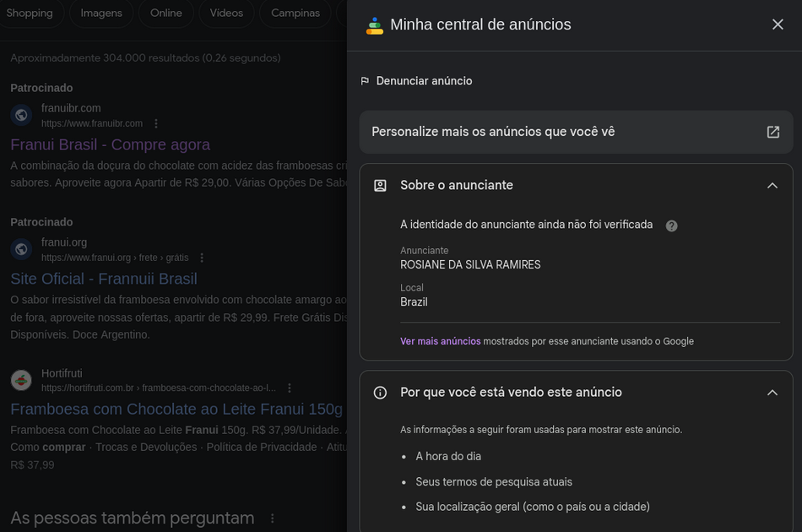The height and width of the screenshot is (532, 802).
Task: Select the Campinas filter chip
Action: pyautogui.click(x=295, y=13)
